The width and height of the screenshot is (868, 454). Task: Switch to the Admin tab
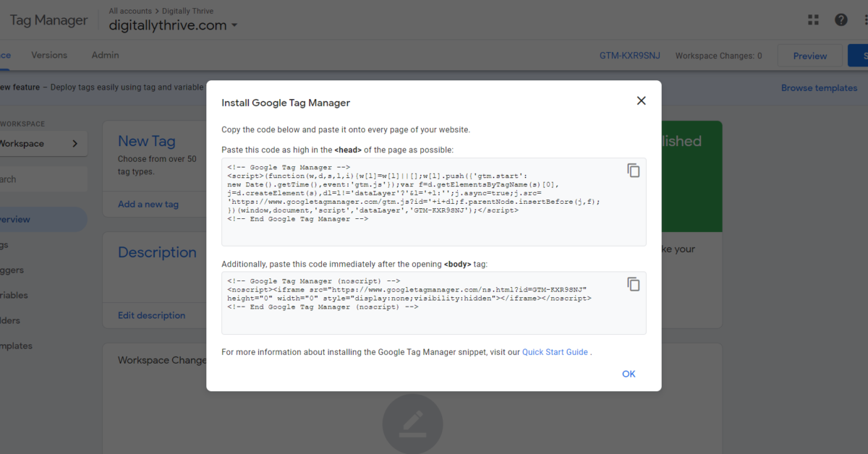[x=106, y=55]
